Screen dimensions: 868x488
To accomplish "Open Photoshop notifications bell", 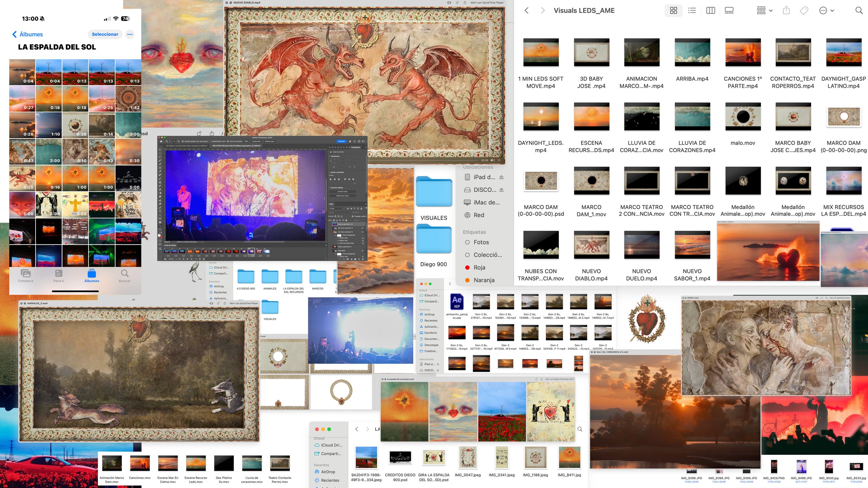I will coord(350,141).
